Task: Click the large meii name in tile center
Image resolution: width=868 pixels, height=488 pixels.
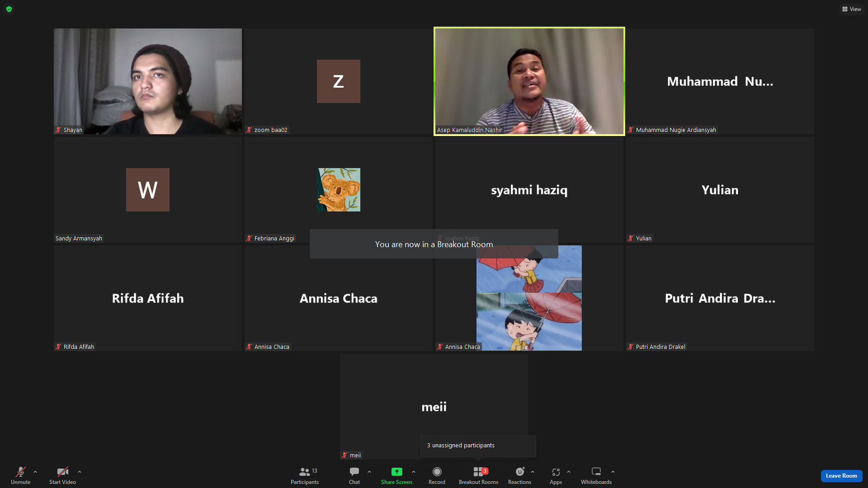Action: (434, 407)
